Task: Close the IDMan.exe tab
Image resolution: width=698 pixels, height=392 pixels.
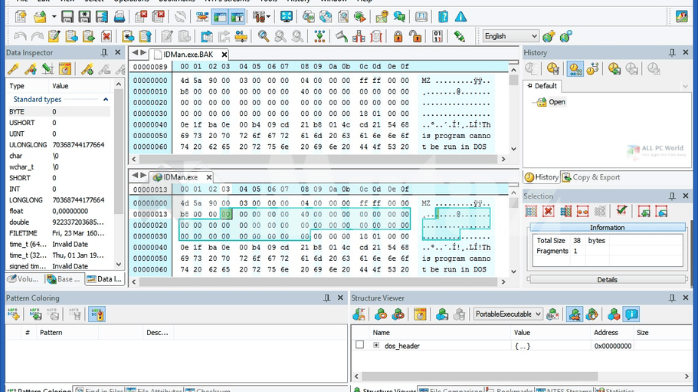Action: pos(209,177)
